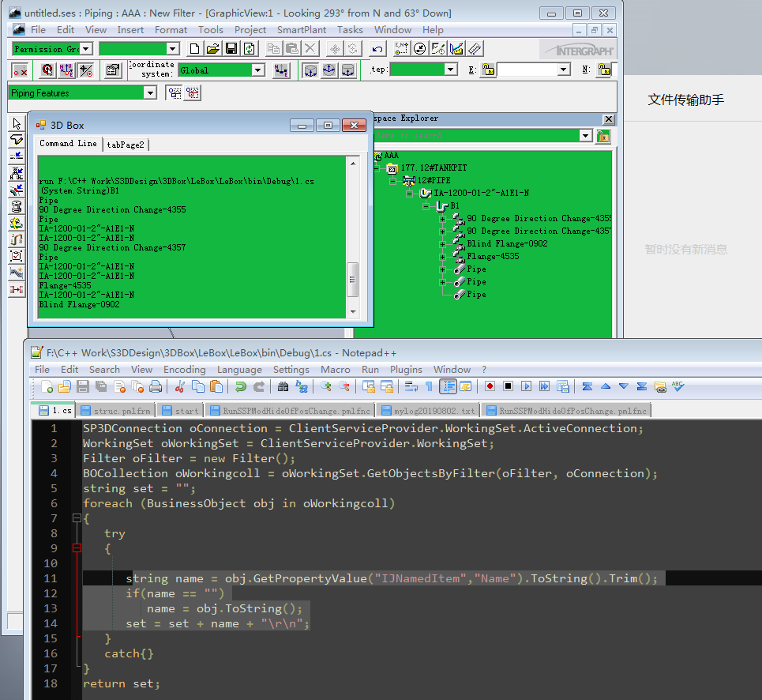Choose the Insert Split tool
This screenshot has height=700, width=762.
17,156
